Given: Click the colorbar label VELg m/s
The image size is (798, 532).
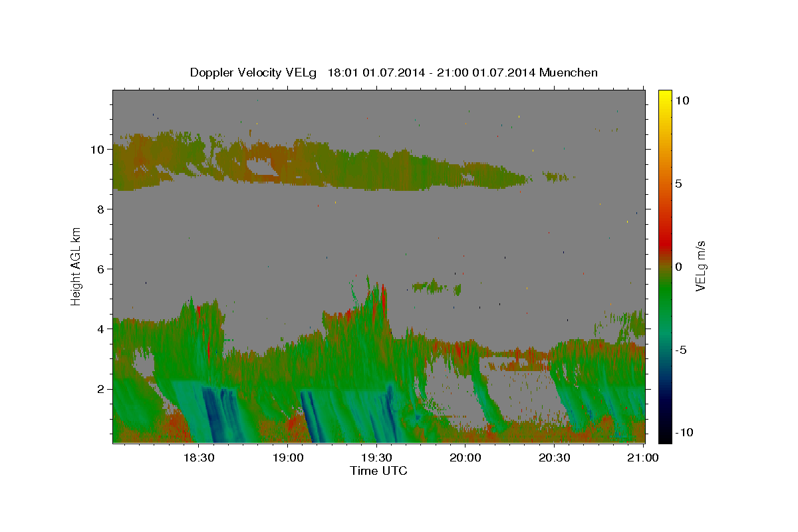Looking at the screenshot, I should (x=700, y=266).
